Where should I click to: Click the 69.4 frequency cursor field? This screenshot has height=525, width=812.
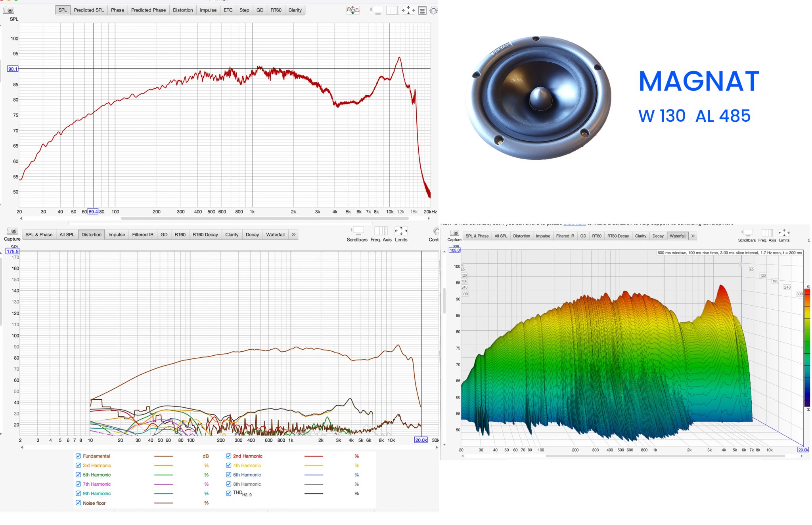coord(93,212)
